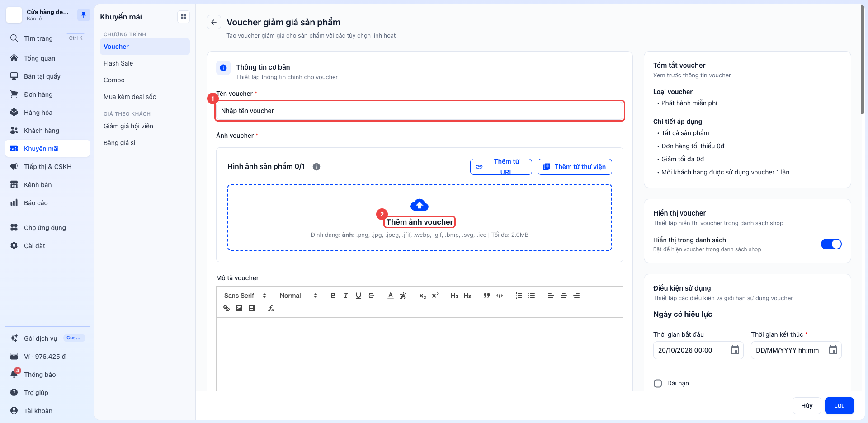
Task: Insert a link in description
Action: 226,308
